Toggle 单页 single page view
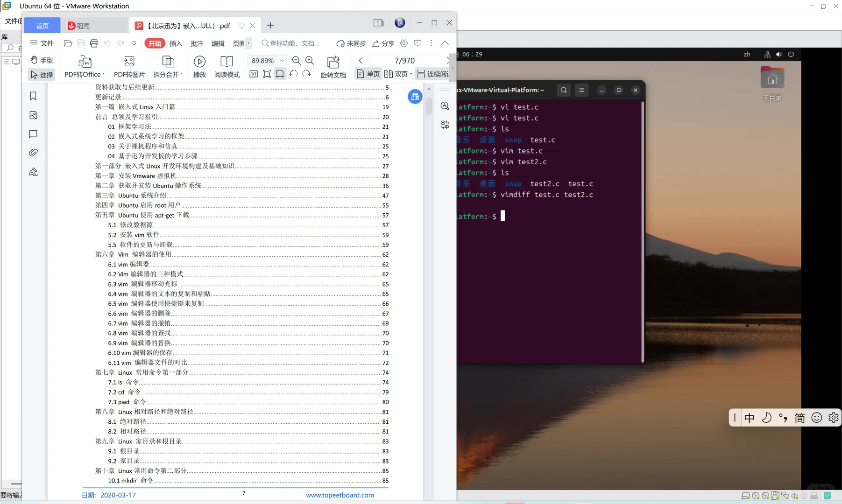 [368, 74]
